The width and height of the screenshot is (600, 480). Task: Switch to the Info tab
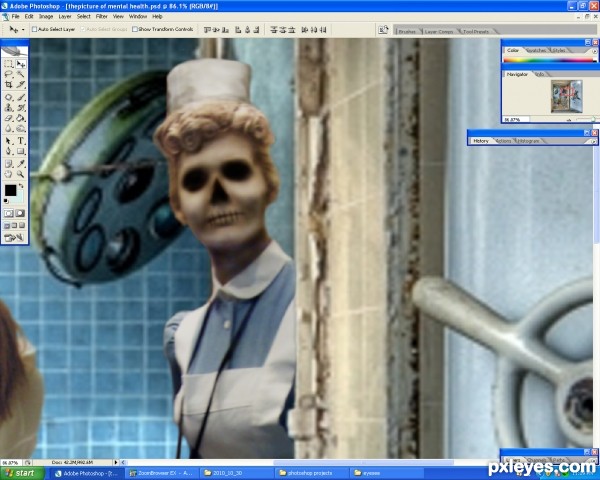[x=540, y=74]
